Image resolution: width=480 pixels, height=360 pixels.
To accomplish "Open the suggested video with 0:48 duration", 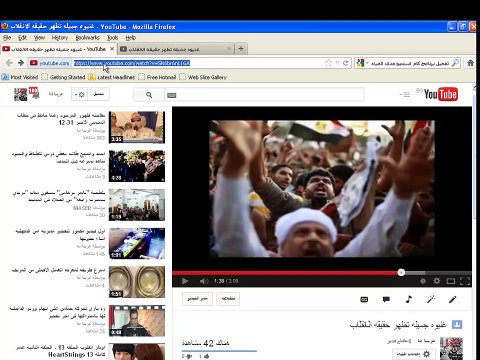I will tap(137, 321).
